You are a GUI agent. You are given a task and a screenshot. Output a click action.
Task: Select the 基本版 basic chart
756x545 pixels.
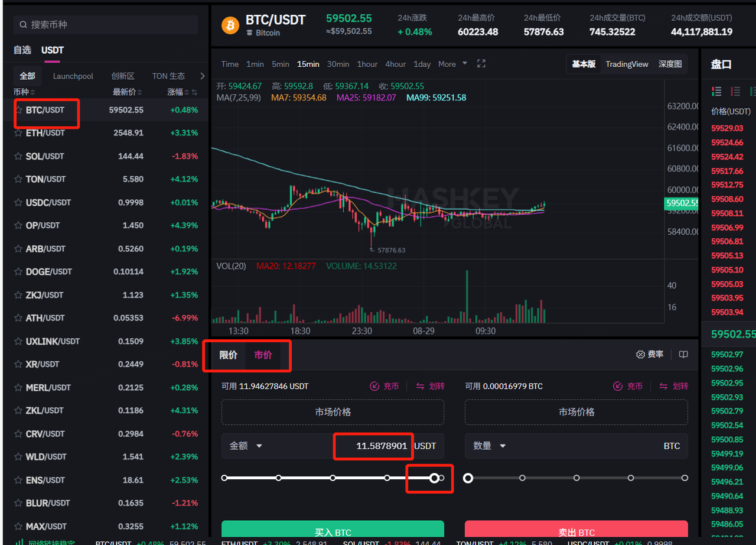tap(584, 64)
